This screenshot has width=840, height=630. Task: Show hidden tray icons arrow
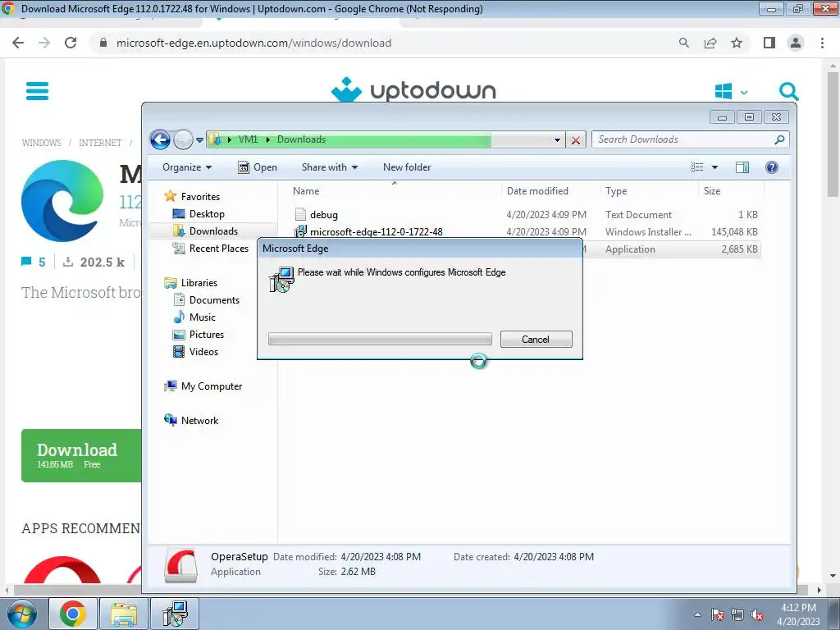697,614
